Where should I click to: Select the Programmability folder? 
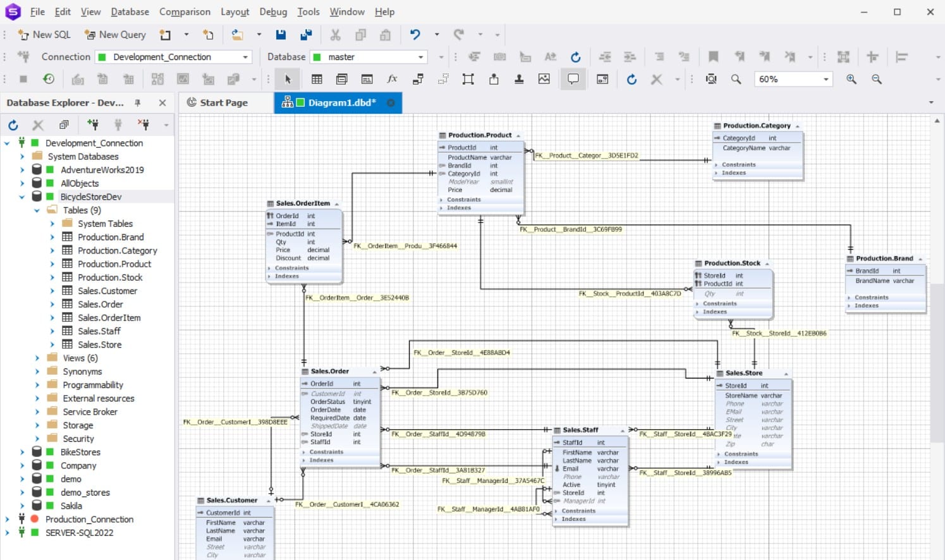point(93,385)
